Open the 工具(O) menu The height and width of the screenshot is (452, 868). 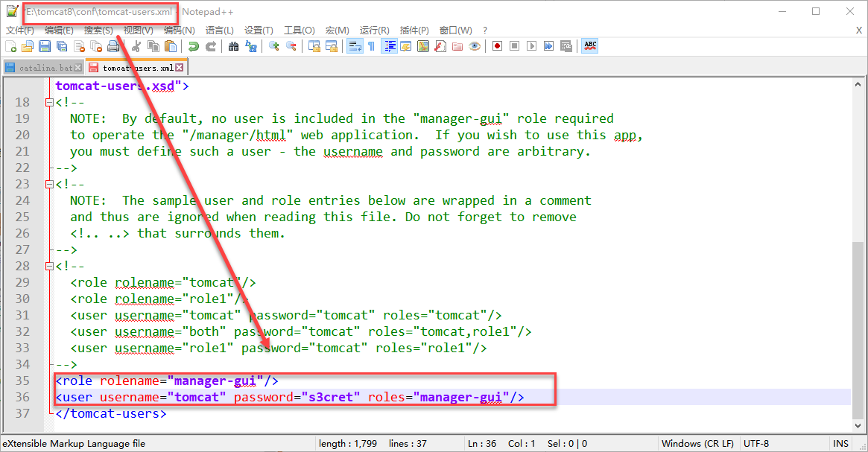[x=300, y=31]
